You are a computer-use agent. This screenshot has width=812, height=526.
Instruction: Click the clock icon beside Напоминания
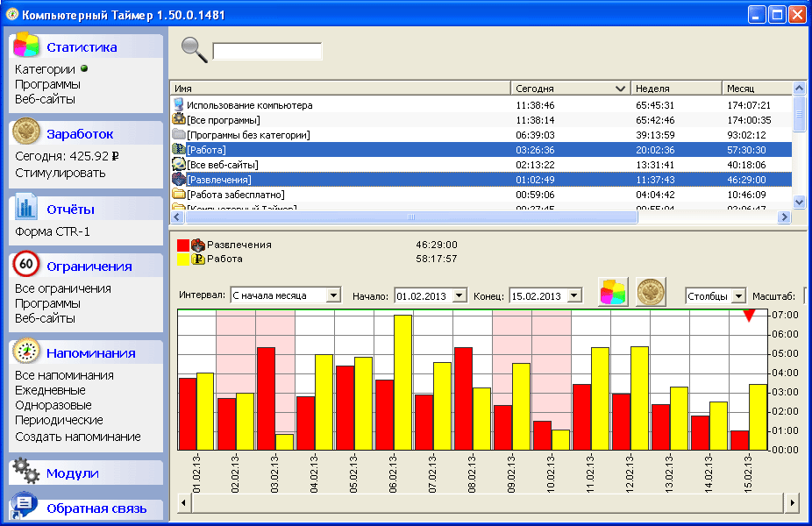pyautogui.click(x=26, y=352)
